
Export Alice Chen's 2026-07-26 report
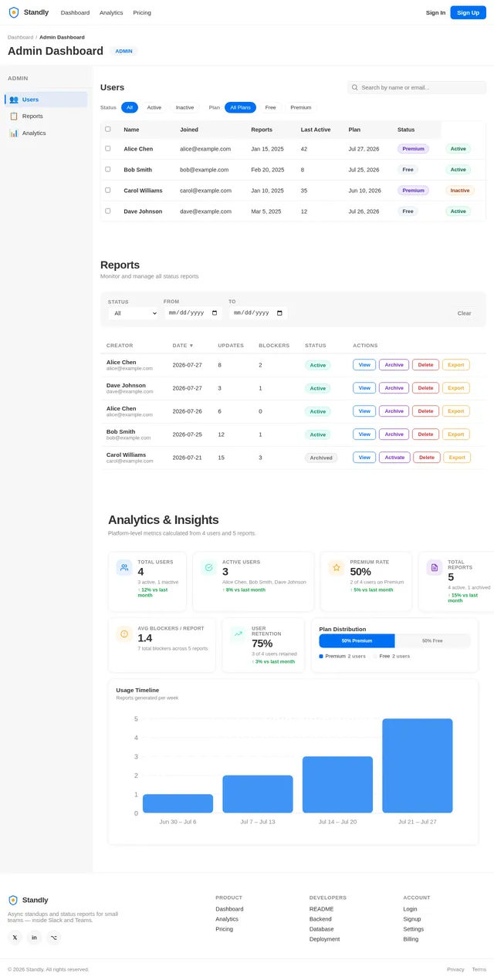pyautogui.click(x=455, y=411)
